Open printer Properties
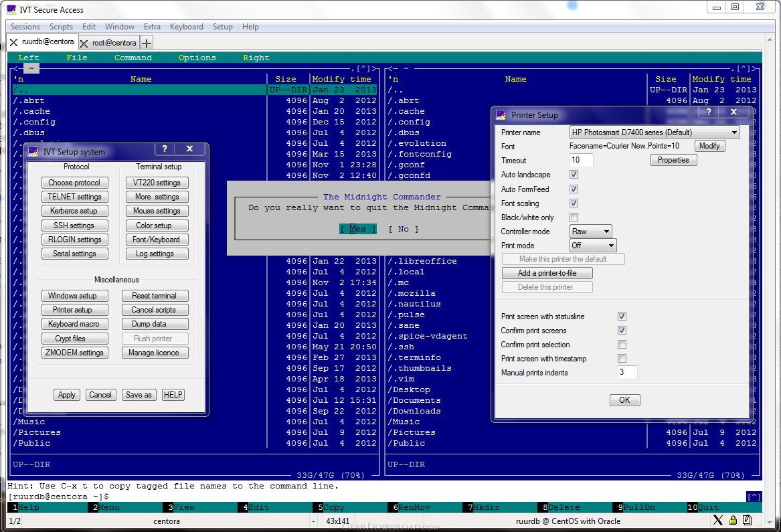781x532 pixels. click(x=673, y=160)
